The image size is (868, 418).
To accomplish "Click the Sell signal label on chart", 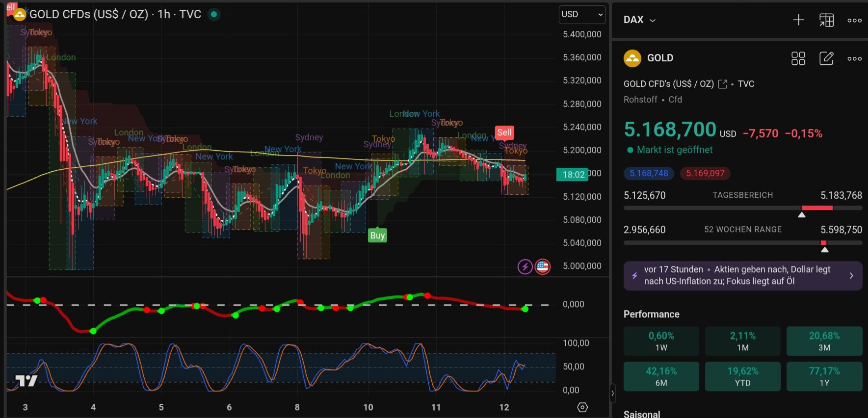I will tap(504, 132).
